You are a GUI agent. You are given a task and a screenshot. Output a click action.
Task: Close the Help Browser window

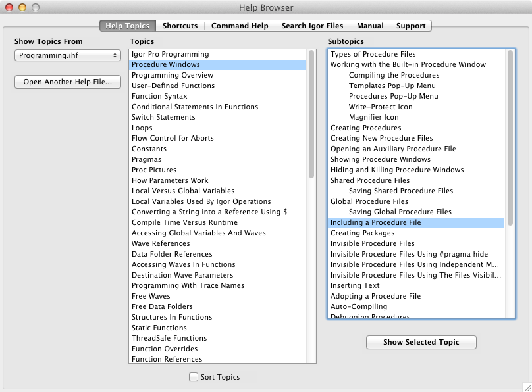pyautogui.click(x=9, y=7)
